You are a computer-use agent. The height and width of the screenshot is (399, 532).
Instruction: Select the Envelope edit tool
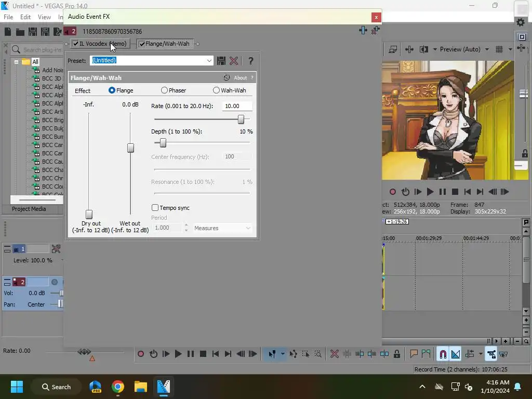click(293, 354)
